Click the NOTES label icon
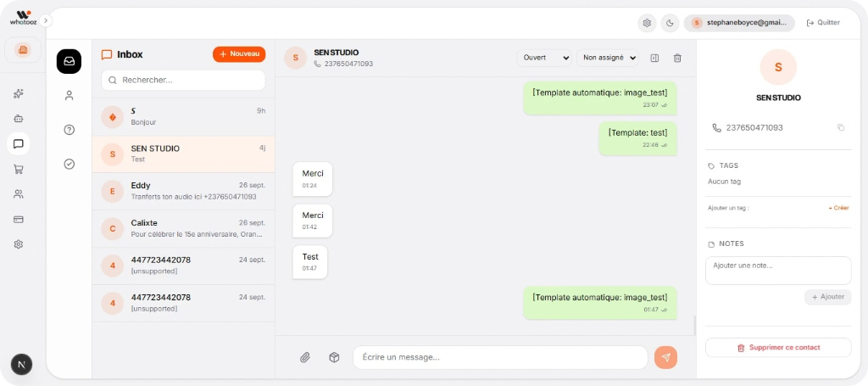Viewport: 868px width, 386px height. pyautogui.click(x=711, y=244)
